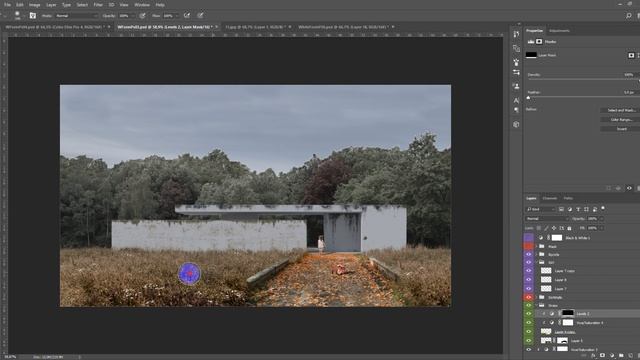Click the Layer Mask thumbnail in Properties
Image resolution: width=640 pixels, height=360 pixels.
[531, 55]
